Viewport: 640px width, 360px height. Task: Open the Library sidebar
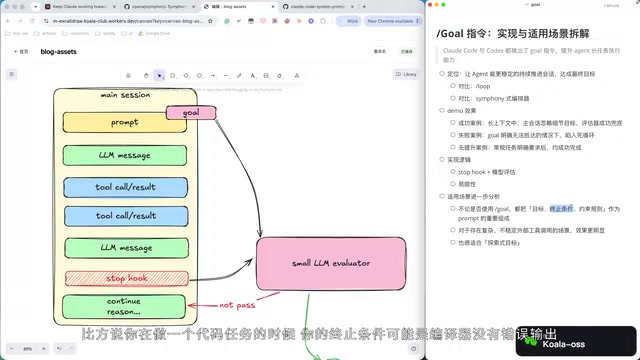406,74
